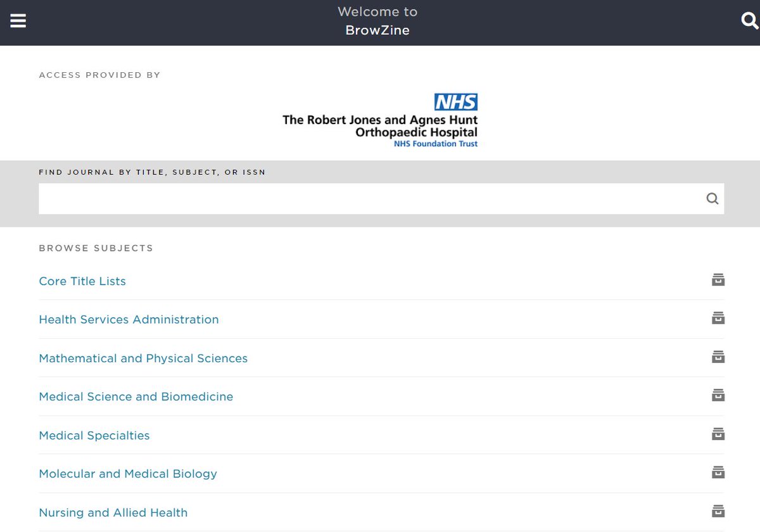Image resolution: width=760 pixels, height=532 pixels.
Task: Open the Medical Specialties subject
Action: coord(94,436)
